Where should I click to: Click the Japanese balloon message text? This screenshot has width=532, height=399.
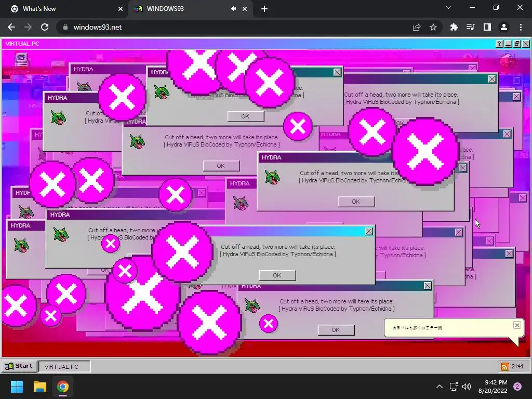click(x=417, y=328)
